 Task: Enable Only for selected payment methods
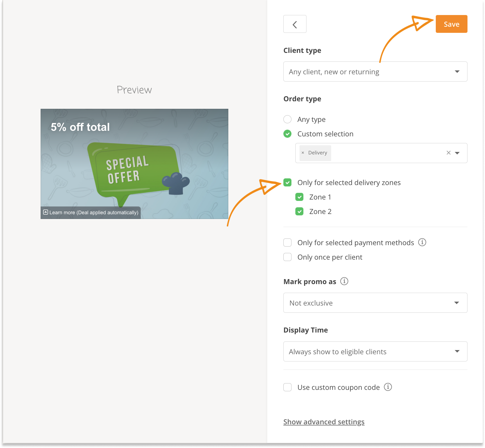[288, 243]
